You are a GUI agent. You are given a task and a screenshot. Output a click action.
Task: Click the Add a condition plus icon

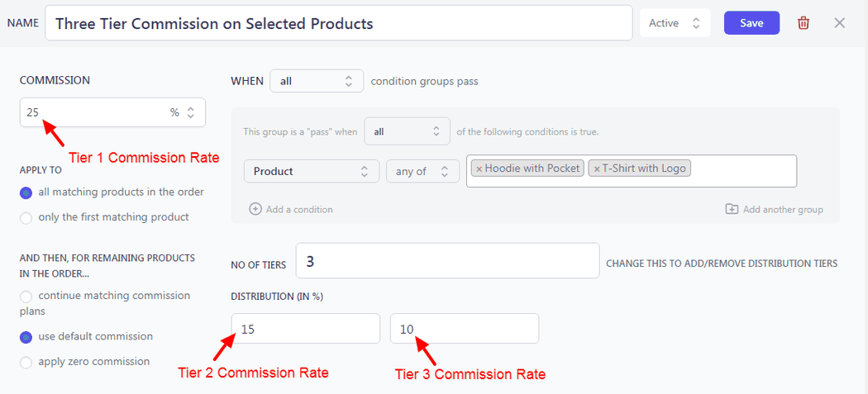coord(255,209)
